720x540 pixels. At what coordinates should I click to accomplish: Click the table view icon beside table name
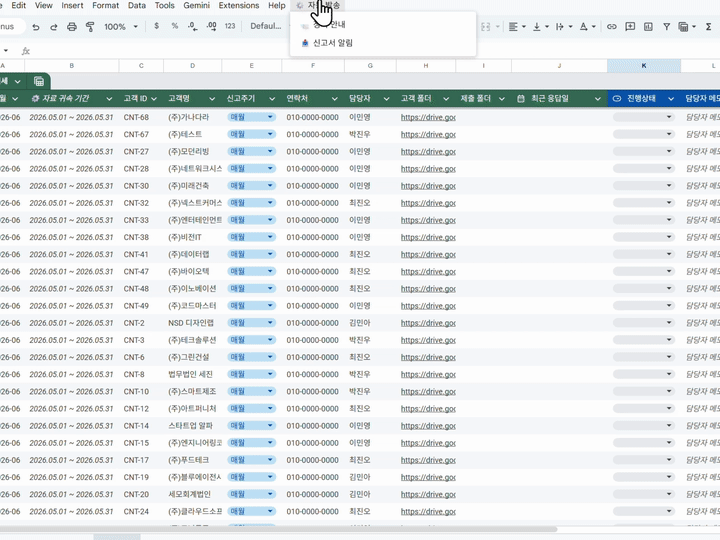click(x=39, y=81)
